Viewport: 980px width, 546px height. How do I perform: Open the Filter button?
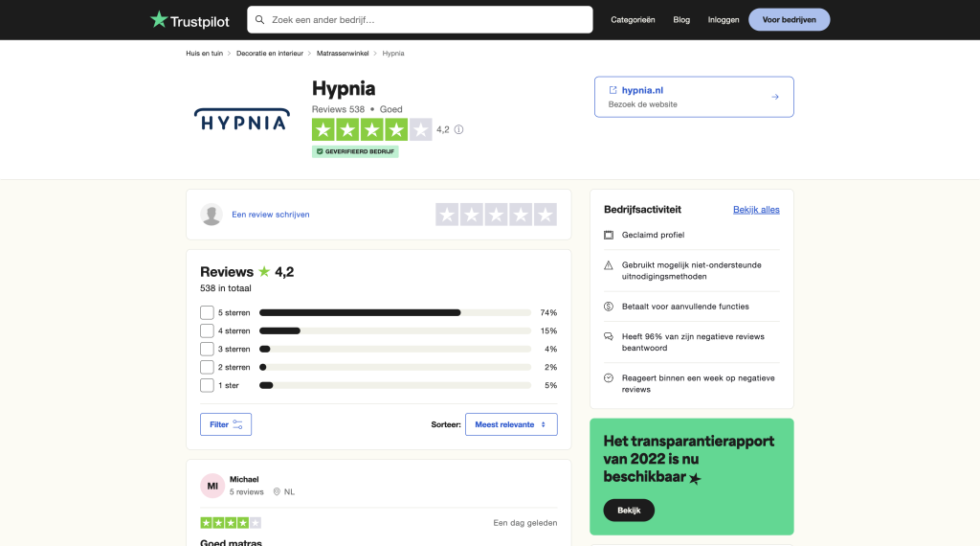[x=226, y=424]
